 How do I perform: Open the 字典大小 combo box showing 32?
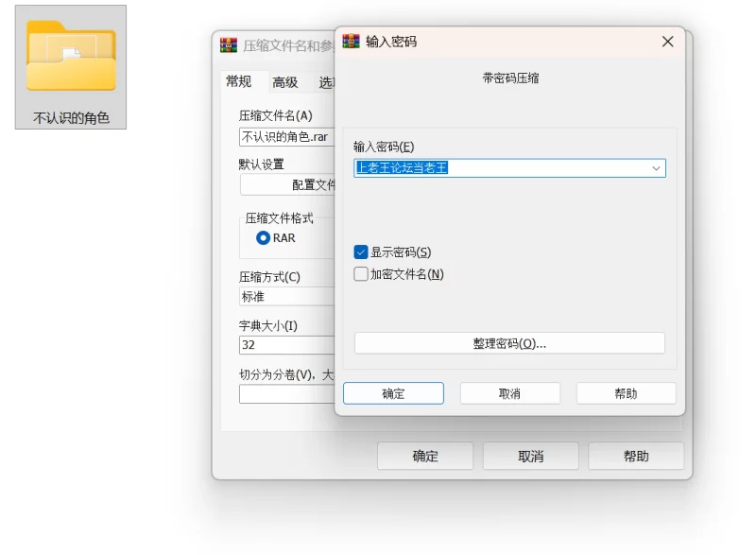(x=287, y=345)
